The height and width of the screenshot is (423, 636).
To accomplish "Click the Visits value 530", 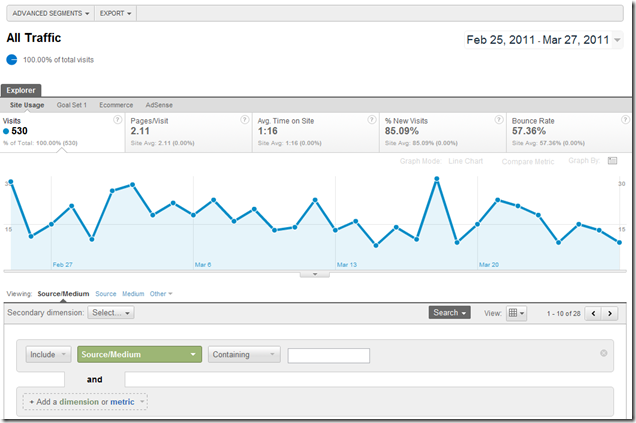I will pos(19,131).
